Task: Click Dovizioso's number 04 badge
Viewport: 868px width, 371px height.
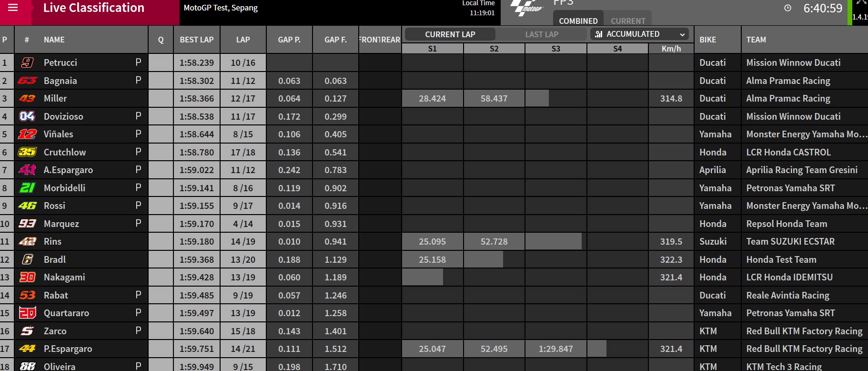Action: (x=27, y=116)
